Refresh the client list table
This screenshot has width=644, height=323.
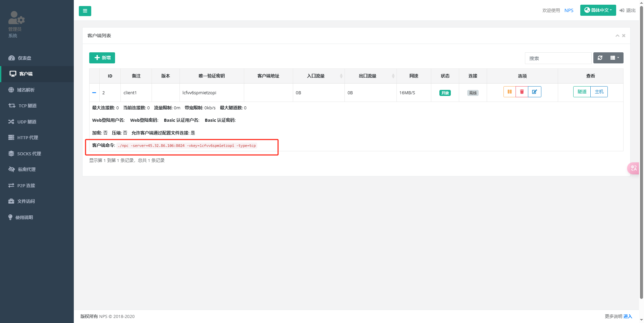600,58
